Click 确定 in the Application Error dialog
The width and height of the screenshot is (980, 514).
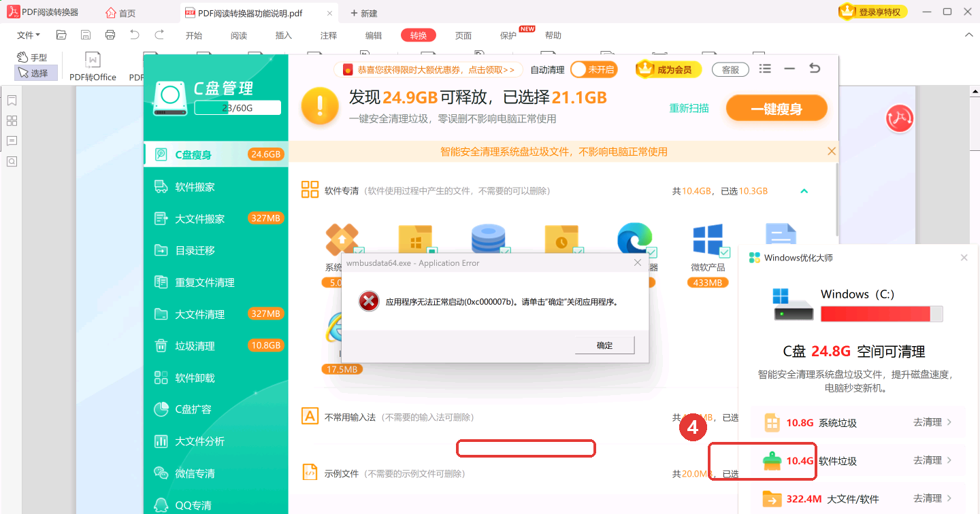click(604, 345)
